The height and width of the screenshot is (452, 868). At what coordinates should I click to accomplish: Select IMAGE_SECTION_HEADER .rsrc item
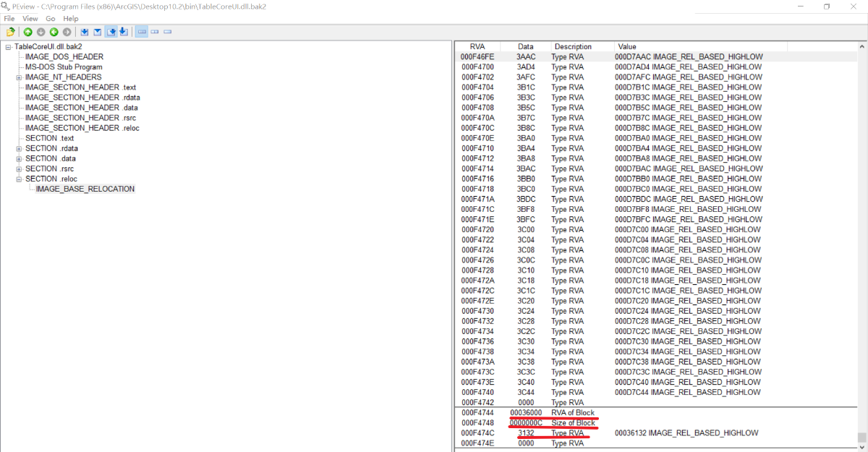tap(80, 117)
